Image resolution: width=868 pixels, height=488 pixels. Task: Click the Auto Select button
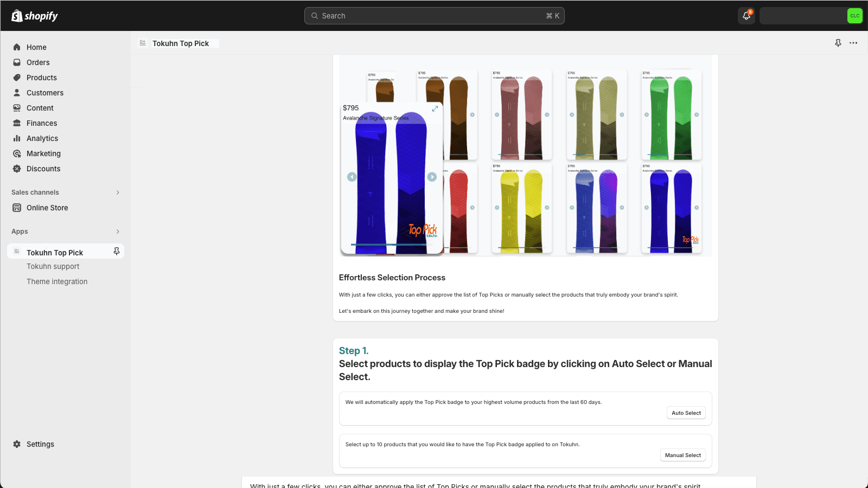point(686,413)
